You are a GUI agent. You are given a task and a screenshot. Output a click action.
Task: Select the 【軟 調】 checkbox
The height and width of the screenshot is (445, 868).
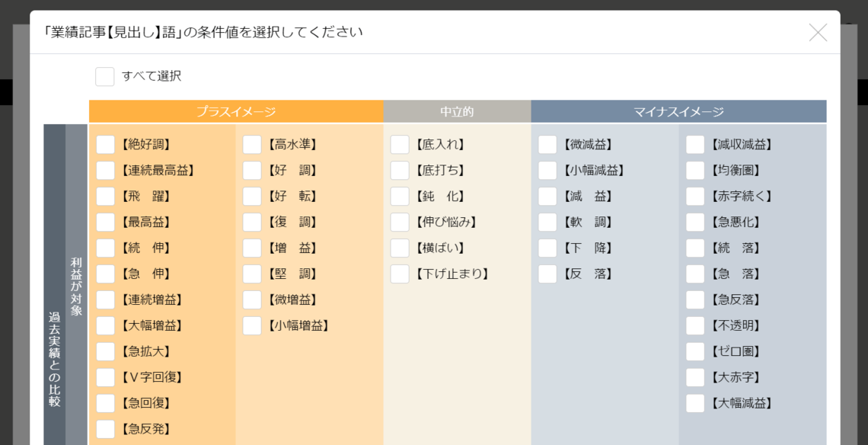[x=547, y=222]
